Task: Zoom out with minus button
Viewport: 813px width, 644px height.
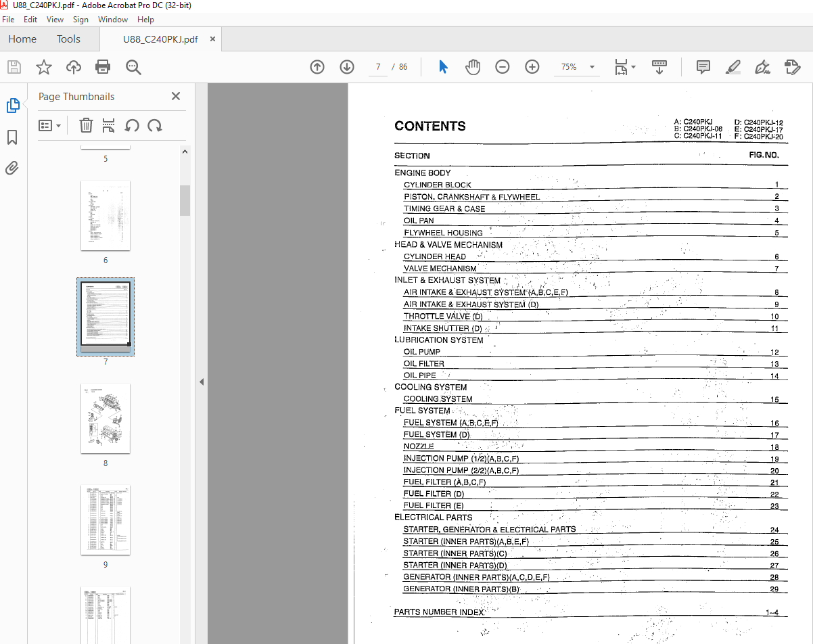Action: 502,67
